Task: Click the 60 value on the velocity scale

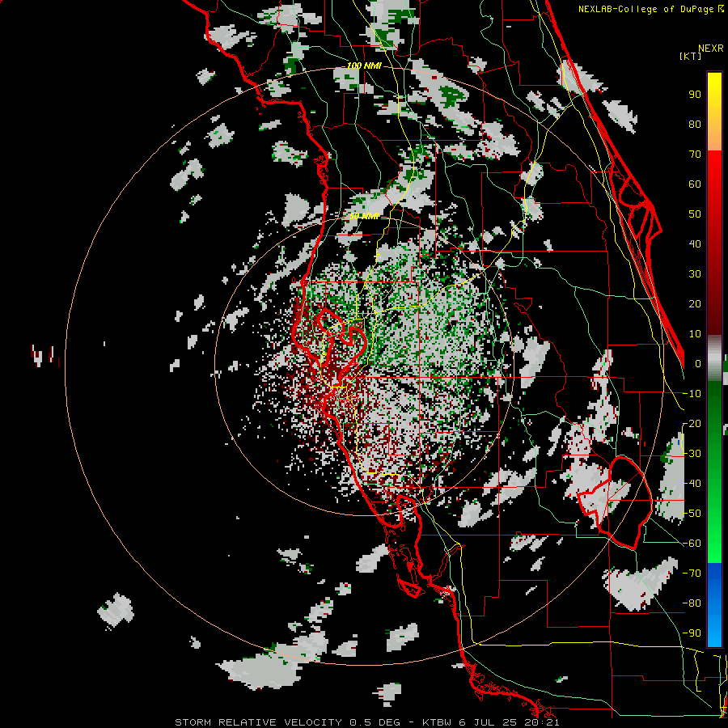Action: (x=695, y=184)
